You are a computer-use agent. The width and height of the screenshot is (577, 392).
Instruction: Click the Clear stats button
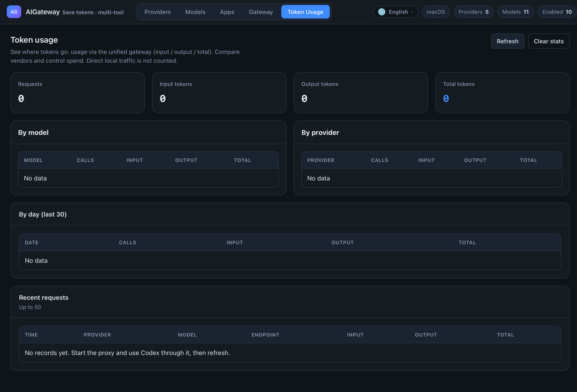pyautogui.click(x=549, y=41)
